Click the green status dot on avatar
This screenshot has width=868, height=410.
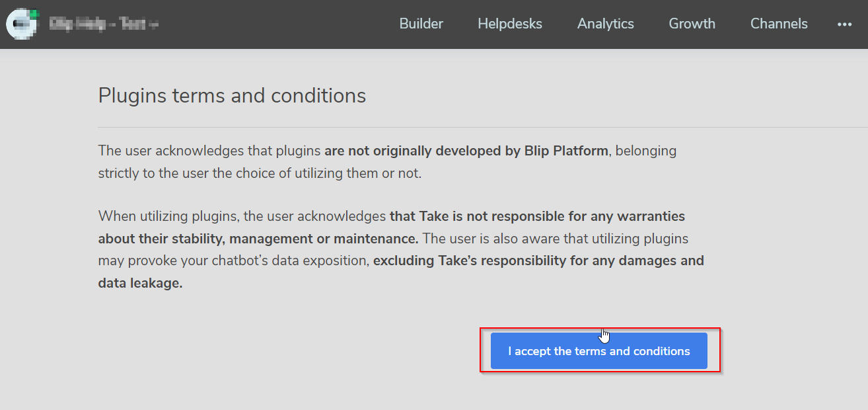(x=34, y=13)
